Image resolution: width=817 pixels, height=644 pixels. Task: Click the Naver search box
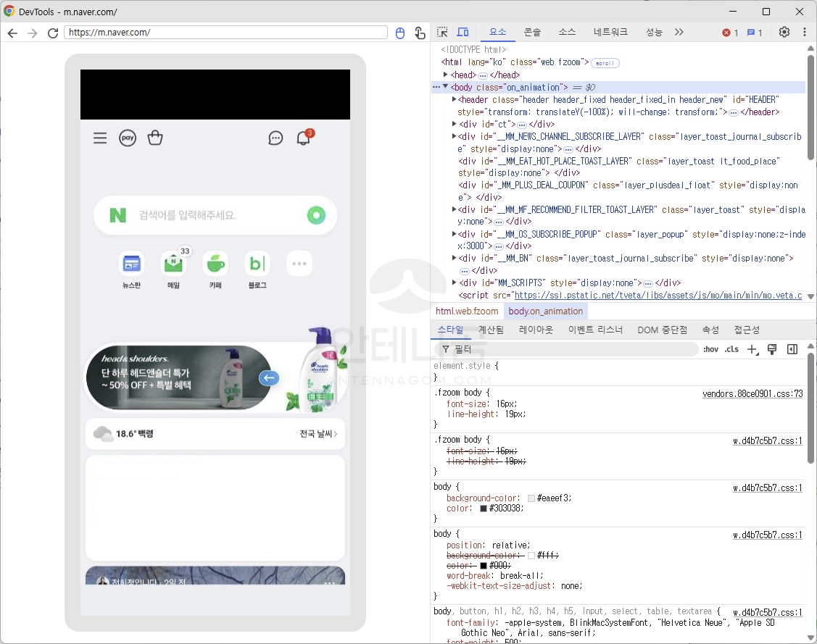(x=215, y=215)
